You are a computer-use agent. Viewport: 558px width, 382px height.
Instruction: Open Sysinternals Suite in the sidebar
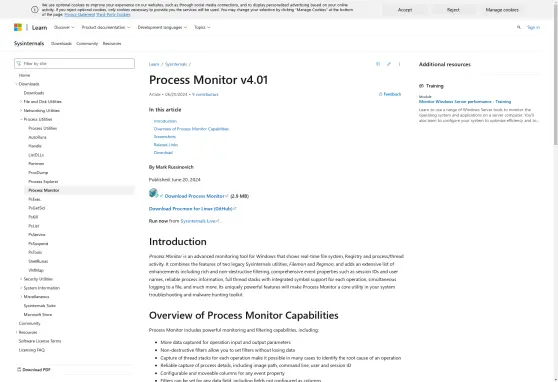40,305
